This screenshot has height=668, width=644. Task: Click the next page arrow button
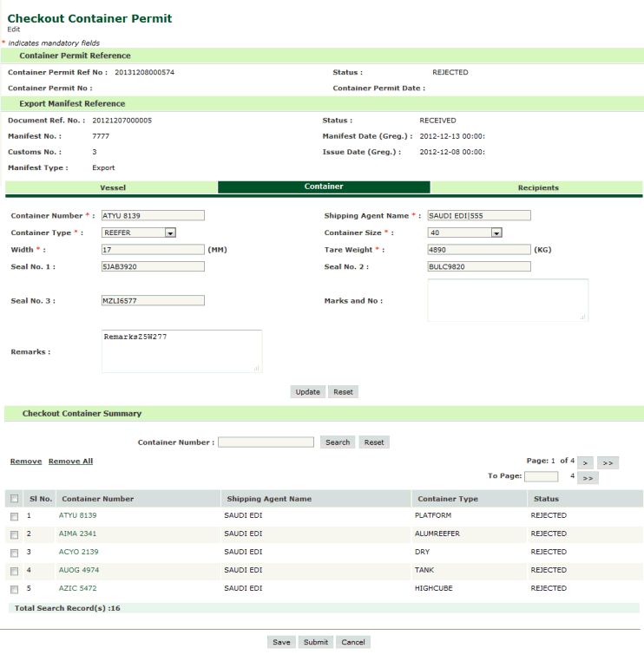[x=584, y=462]
